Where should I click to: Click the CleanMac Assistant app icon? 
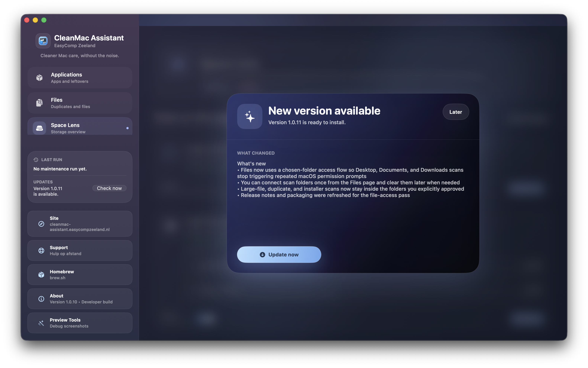pos(43,41)
